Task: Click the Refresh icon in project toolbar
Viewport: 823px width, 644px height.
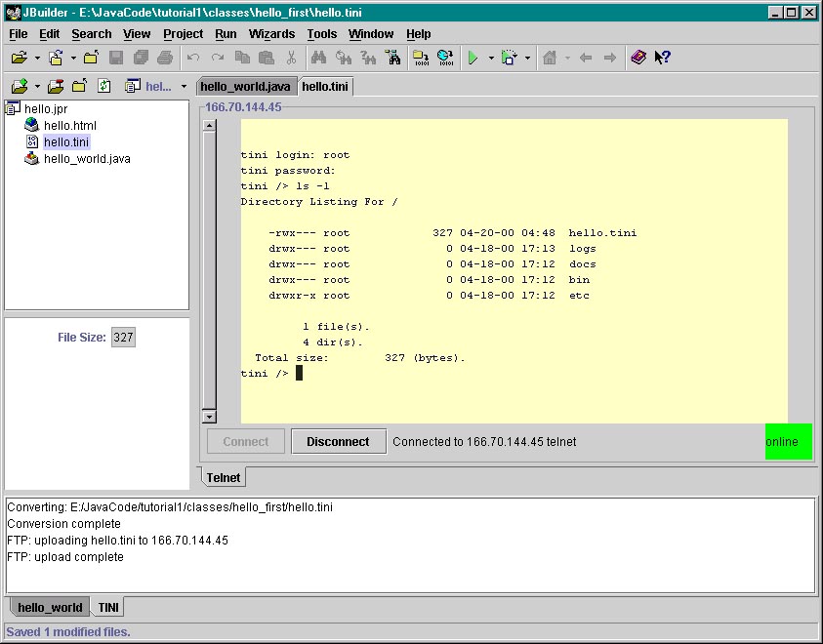Action: (x=104, y=86)
